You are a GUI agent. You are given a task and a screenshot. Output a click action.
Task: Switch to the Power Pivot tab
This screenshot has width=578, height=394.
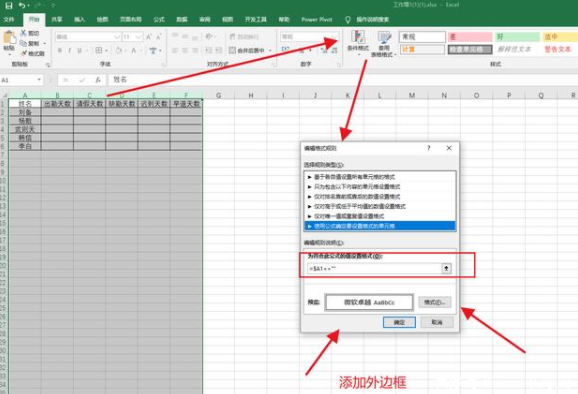[317, 20]
